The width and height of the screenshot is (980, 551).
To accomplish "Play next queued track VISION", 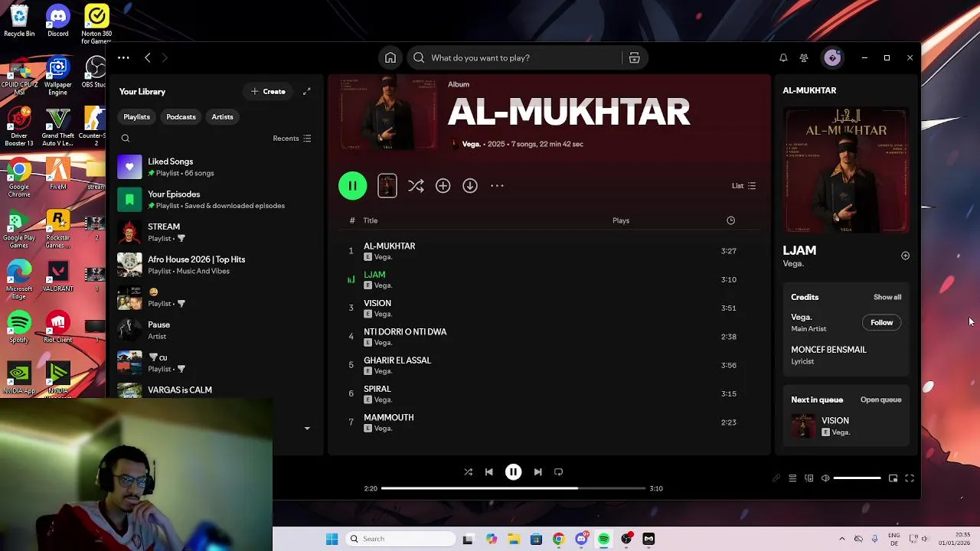I will click(x=846, y=425).
